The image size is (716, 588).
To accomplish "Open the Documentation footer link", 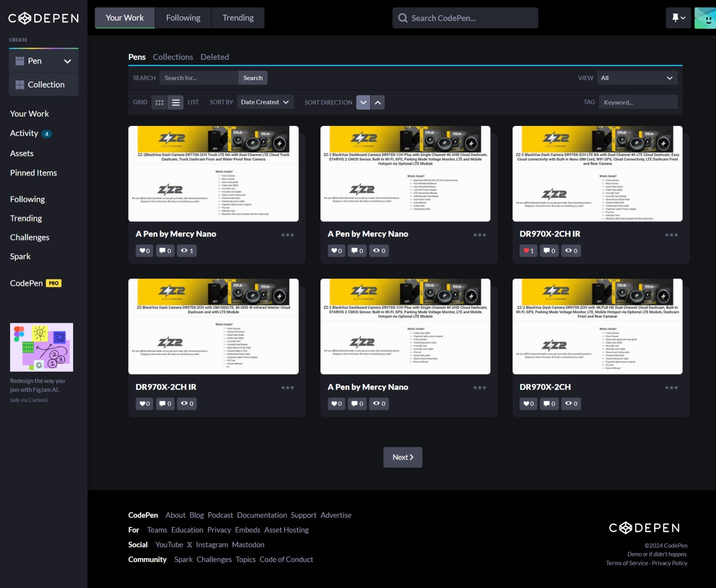I will (262, 515).
